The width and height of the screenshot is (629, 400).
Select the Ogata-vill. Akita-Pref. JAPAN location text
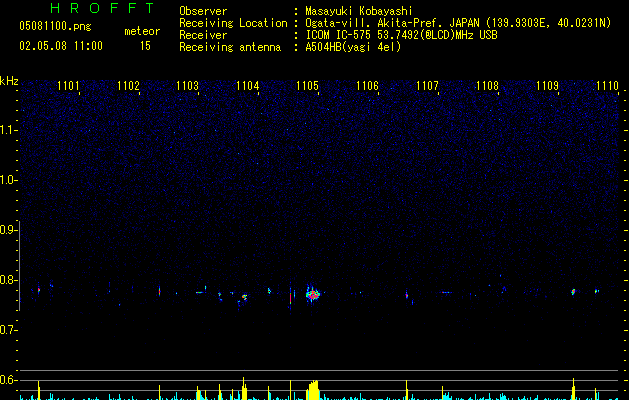point(458,23)
